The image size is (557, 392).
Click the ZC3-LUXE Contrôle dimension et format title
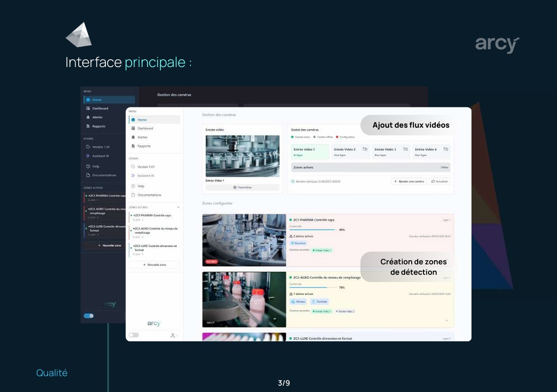[x=323, y=339]
